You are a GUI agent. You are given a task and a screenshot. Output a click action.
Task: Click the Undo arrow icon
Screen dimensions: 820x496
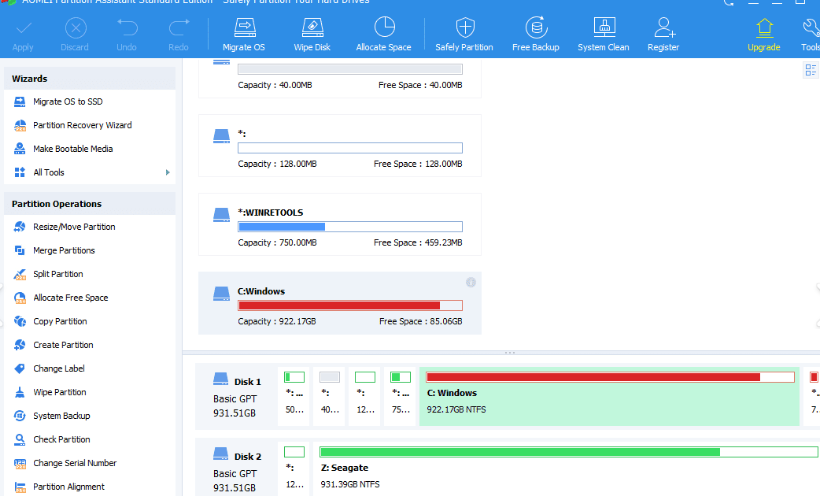tap(127, 28)
